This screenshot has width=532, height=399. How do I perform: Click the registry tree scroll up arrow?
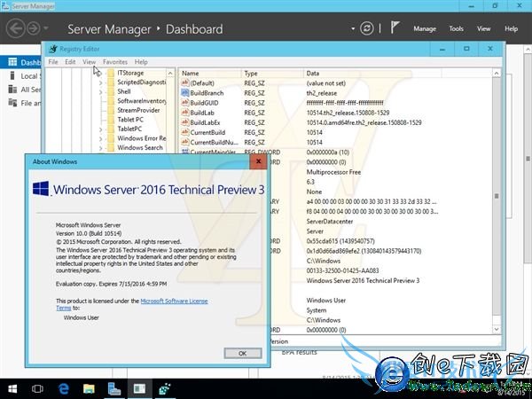click(170, 73)
